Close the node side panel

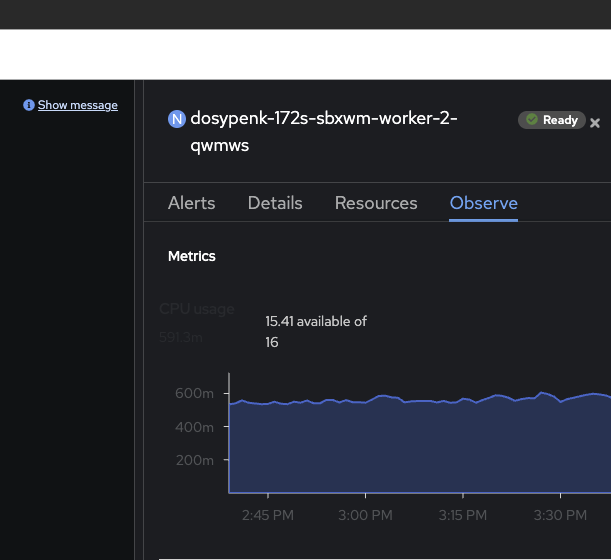pyautogui.click(x=595, y=122)
